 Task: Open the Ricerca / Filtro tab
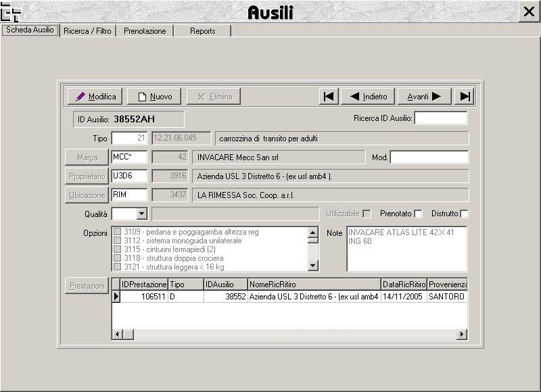tap(88, 31)
